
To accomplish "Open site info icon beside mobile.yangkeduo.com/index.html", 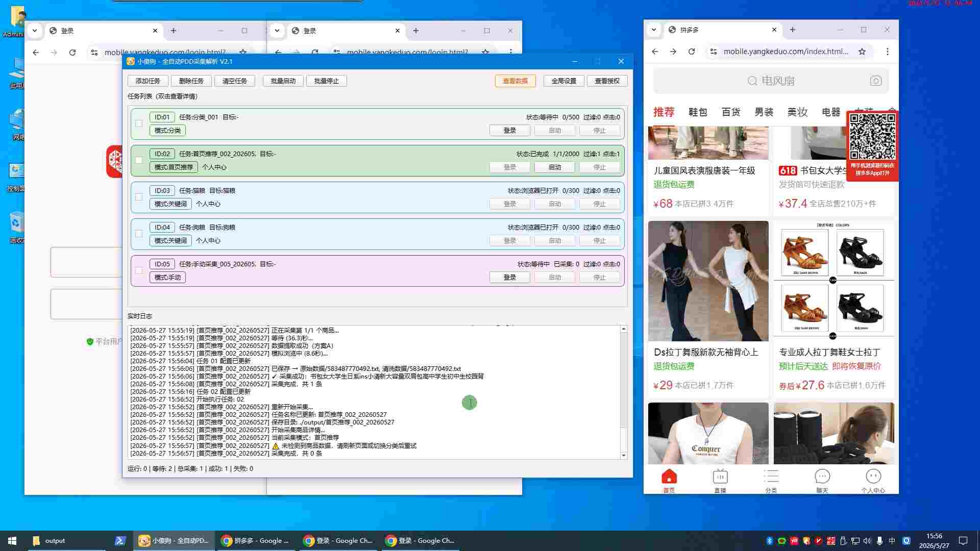I will [714, 52].
